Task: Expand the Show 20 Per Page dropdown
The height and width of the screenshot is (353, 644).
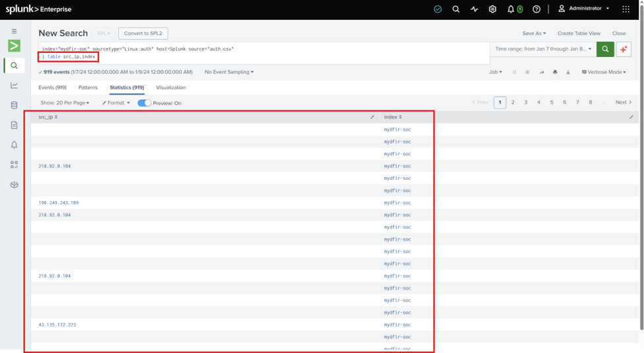Action: point(65,102)
